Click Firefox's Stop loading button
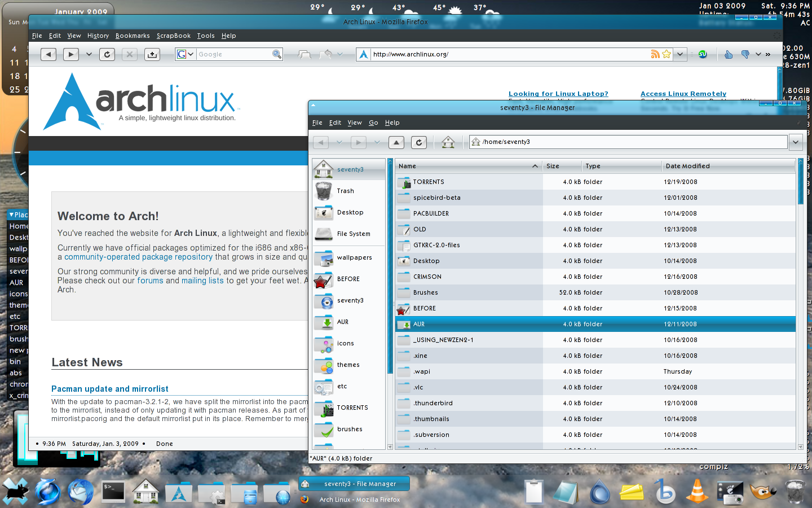Screen dimensions: 812x508 click(130, 54)
